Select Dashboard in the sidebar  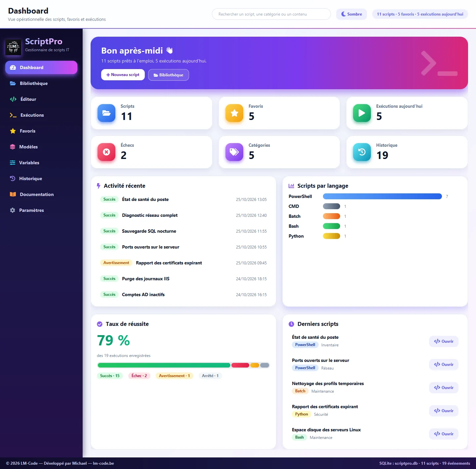41,67
